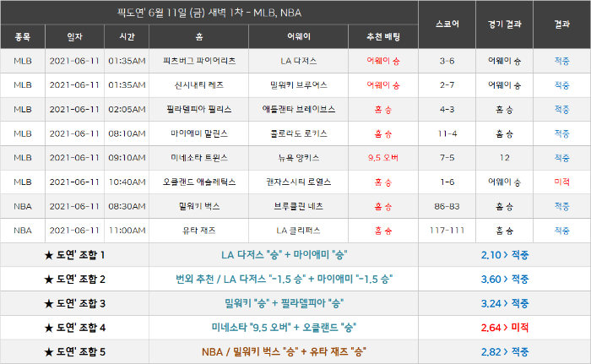Click '적중' result in Pittsburgh row
This screenshot has height=364, width=591.
pos(562,61)
